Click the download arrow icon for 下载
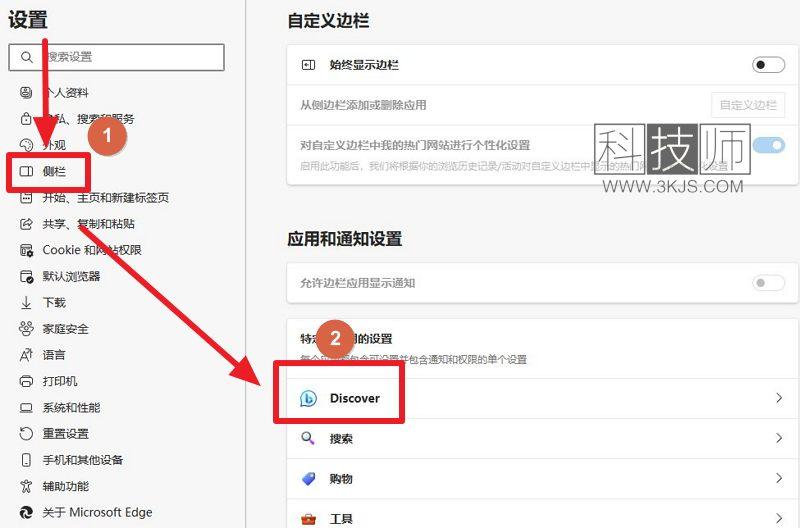This screenshot has width=800, height=528. coord(26,303)
